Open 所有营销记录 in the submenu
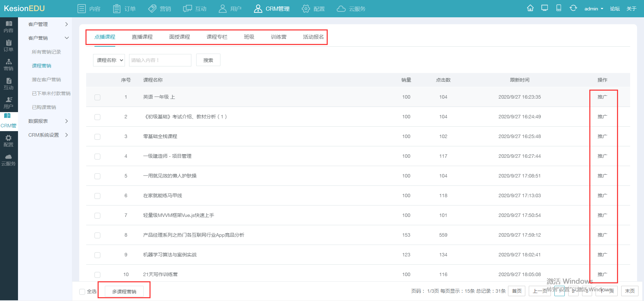 (x=46, y=52)
